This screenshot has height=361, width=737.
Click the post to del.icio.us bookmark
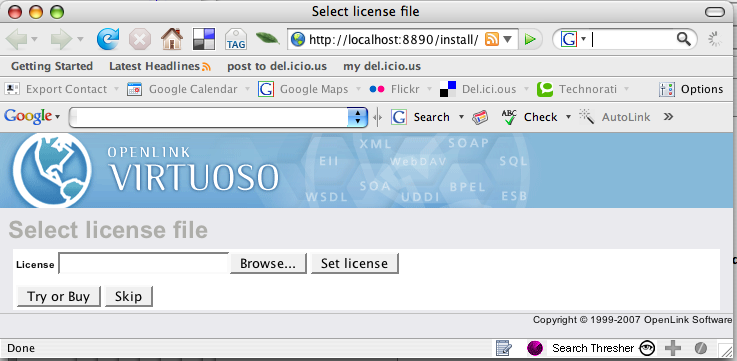[277, 66]
